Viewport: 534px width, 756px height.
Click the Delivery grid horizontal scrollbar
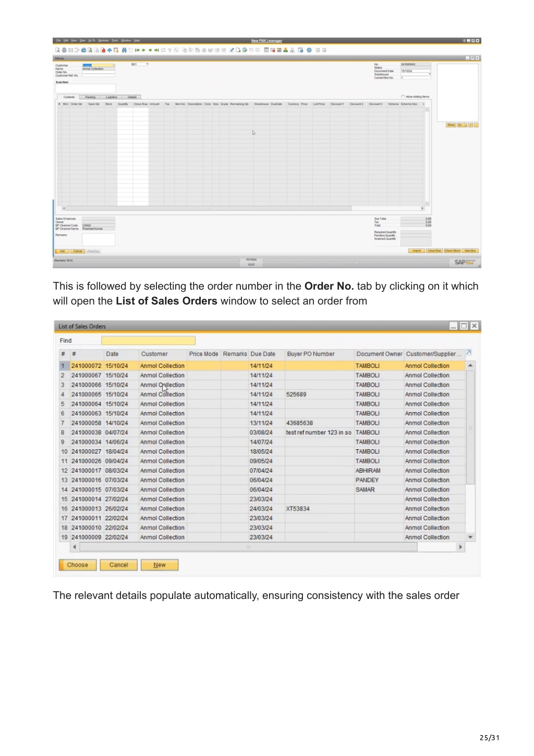(209, 208)
